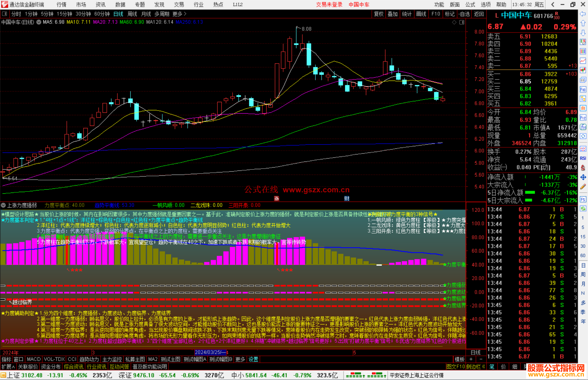Click the four-way move arrows icon
Viewport: 588px width, 380px height.
583,177
